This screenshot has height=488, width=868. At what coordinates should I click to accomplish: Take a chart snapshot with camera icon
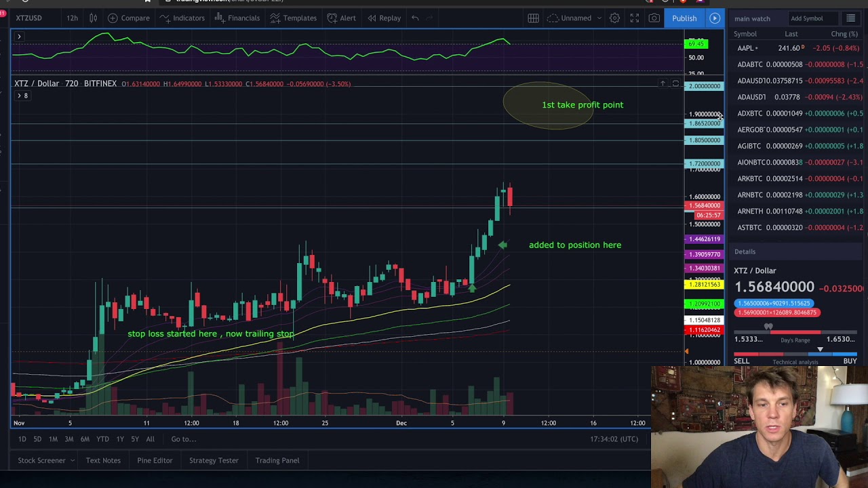(654, 18)
